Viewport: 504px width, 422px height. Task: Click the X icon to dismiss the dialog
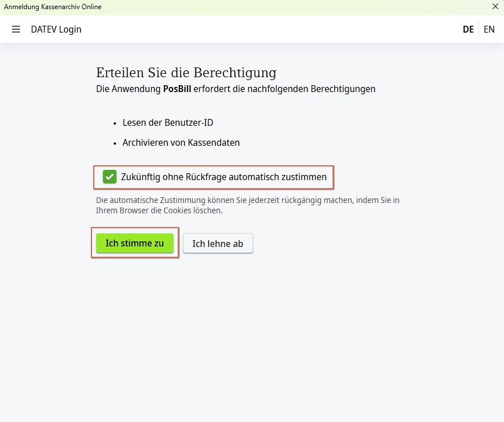(x=495, y=7)
